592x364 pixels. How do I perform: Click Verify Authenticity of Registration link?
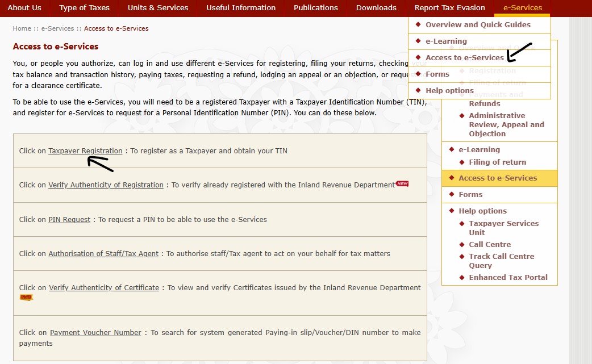pyautogui.click(x=106, y=185)
